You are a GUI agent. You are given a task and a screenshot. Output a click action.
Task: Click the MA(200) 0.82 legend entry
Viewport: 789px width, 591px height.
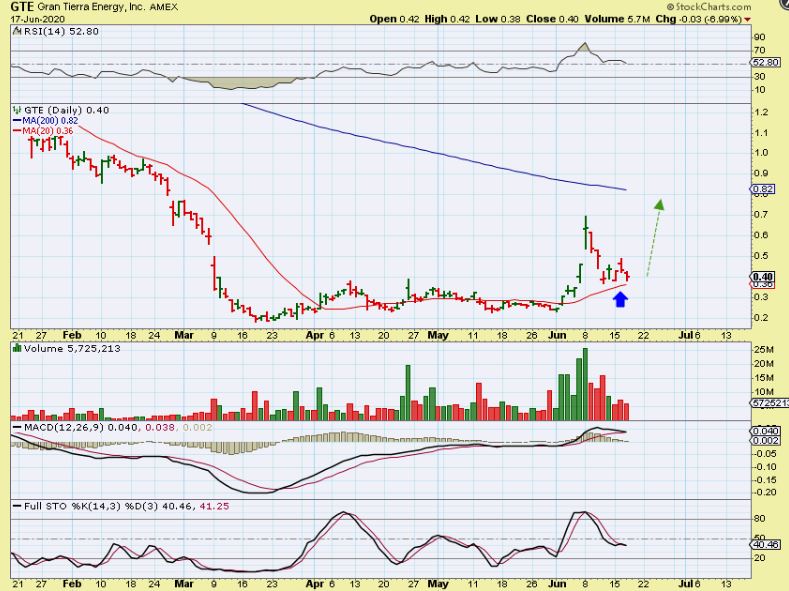pos(45,121)
